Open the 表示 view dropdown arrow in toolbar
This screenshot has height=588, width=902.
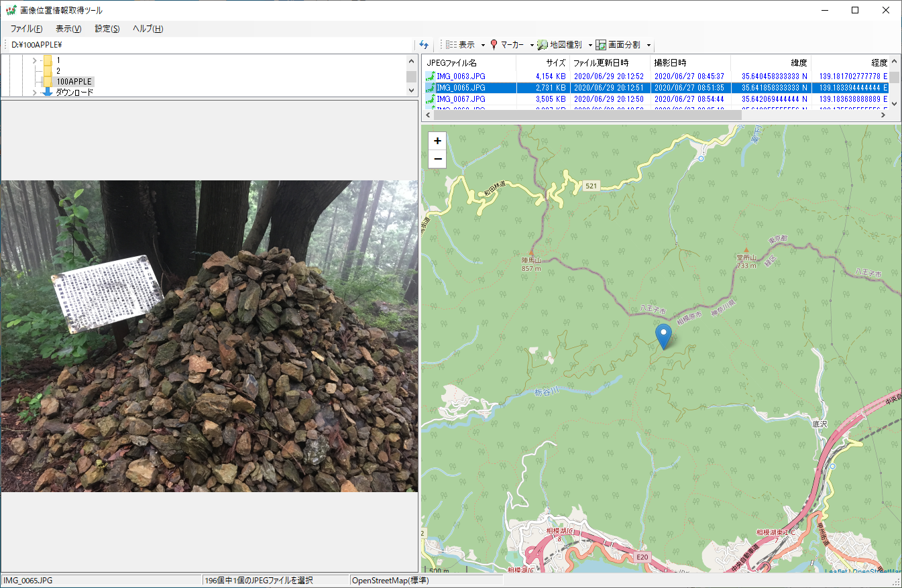pyautogui.click(x=483, y=46)
